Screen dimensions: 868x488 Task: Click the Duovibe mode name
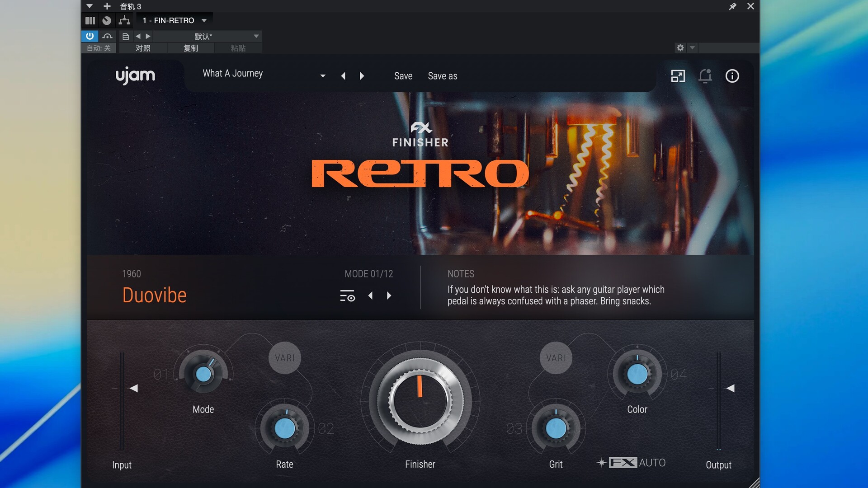(x=155, y=295)
